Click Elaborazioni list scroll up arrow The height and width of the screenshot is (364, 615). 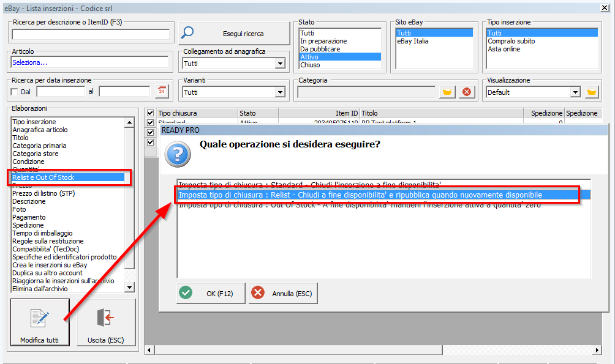pyautogui.click(x=129, y=122)
